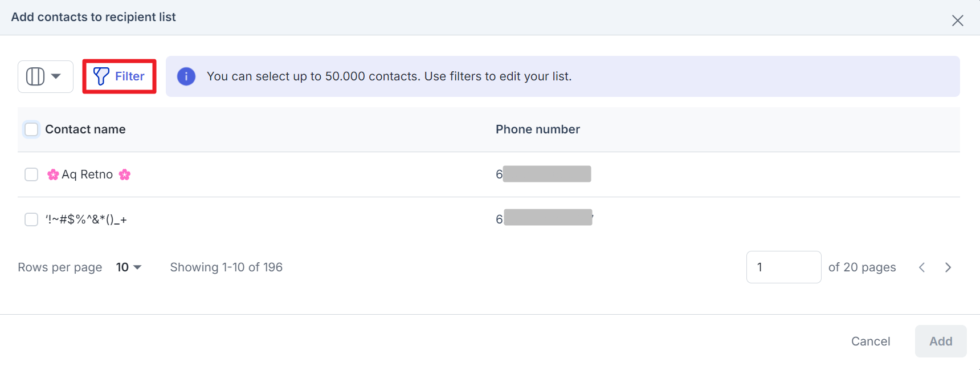Click the funnel Filter icon
The width and height of the screenshot is (980, 370).
101,76
